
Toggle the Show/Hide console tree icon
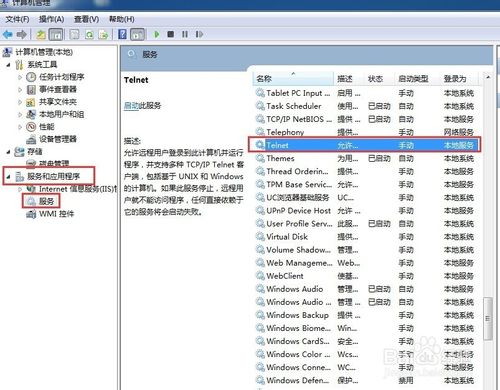[x=56, y=34]
